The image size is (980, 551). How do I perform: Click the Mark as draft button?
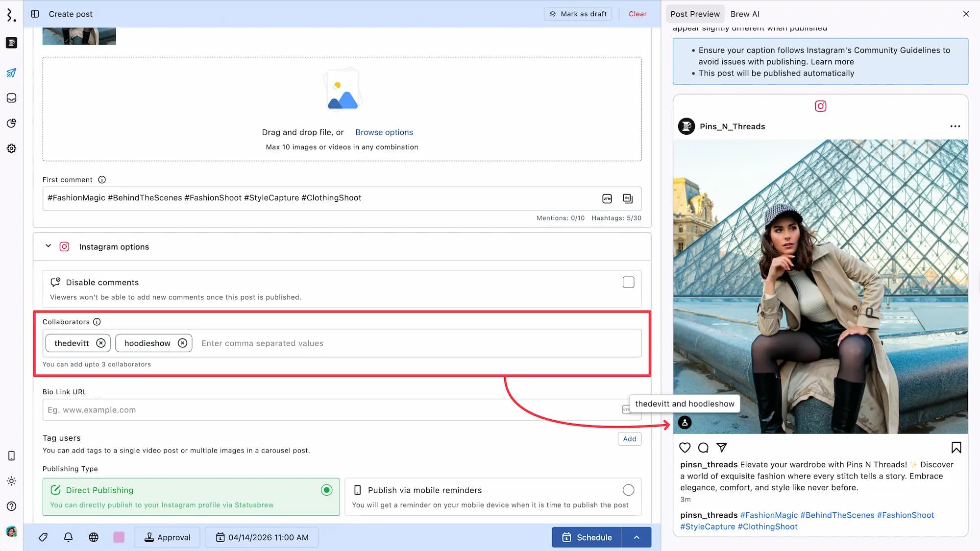pos(578,14)
